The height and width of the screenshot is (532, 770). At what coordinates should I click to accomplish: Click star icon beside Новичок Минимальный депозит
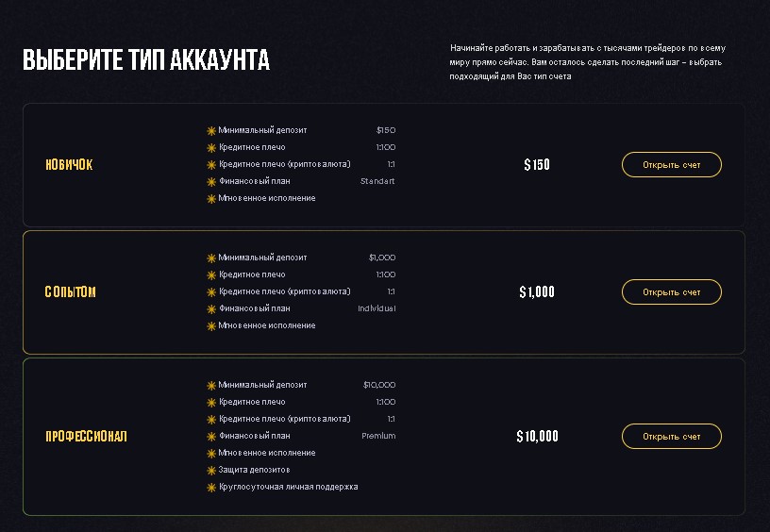[x=211, y=131]
